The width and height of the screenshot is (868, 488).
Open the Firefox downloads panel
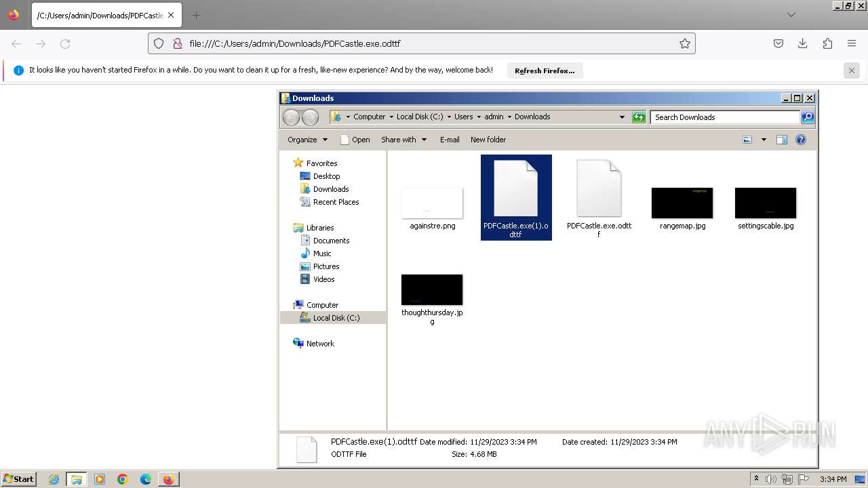tap(803, 43)
